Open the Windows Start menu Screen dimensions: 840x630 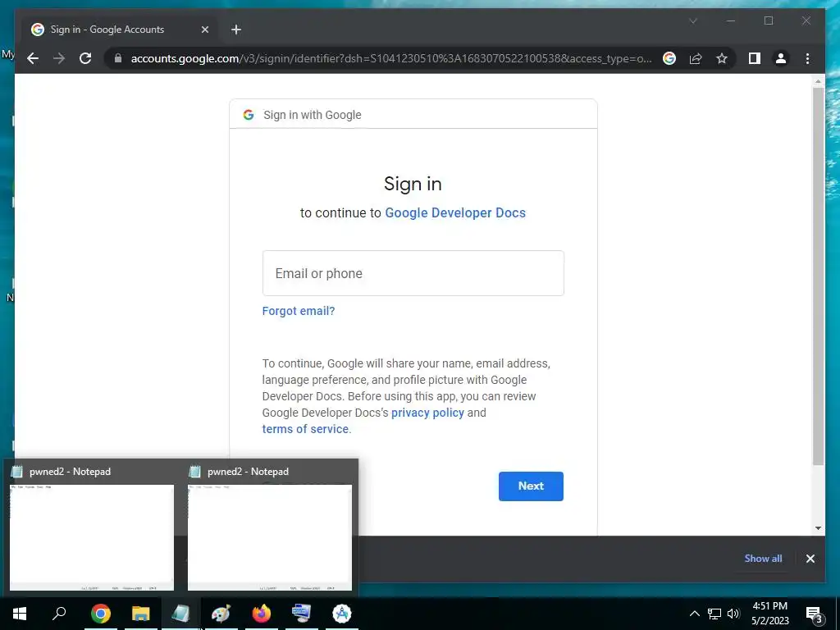pyautogui.click(x=20, y=614)
